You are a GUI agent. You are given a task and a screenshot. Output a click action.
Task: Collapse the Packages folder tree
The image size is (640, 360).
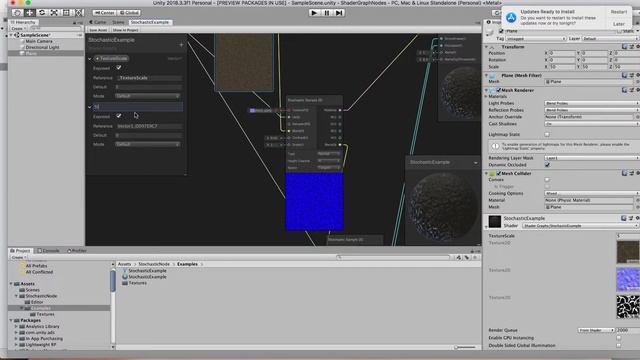tap(11, 320)
